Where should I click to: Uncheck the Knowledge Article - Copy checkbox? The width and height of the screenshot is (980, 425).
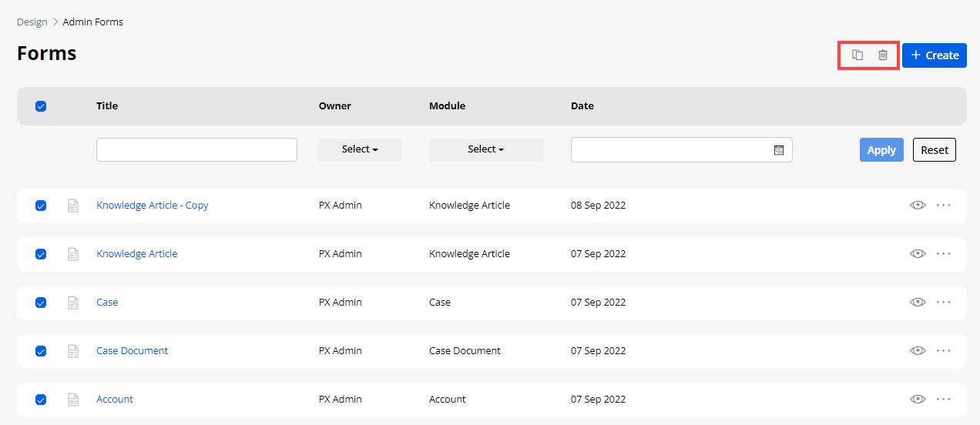click(41, 206)
